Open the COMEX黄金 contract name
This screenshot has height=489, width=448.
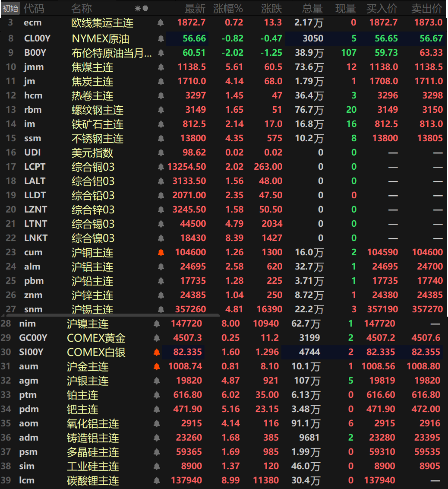96,338
